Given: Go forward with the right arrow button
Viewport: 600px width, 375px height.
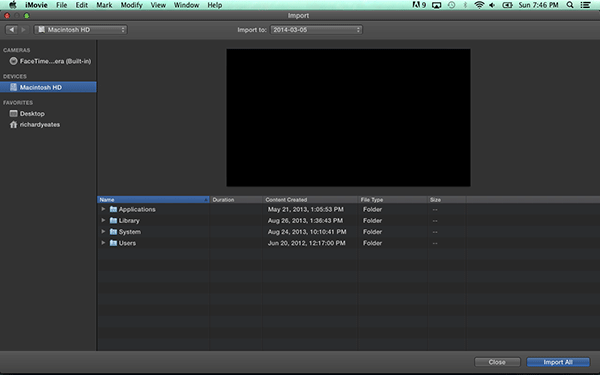Looking at the screenshot, I should pyautogui.click(x=23, y=29).
